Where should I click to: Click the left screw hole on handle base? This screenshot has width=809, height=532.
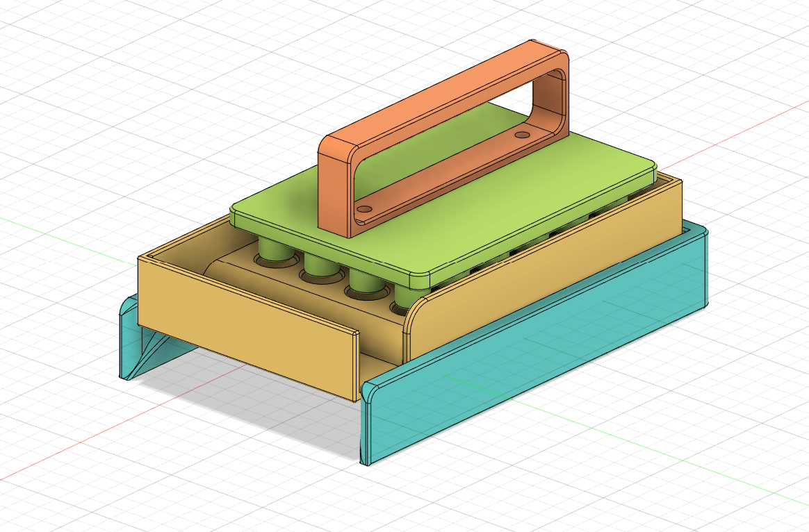tap(365, 209)
